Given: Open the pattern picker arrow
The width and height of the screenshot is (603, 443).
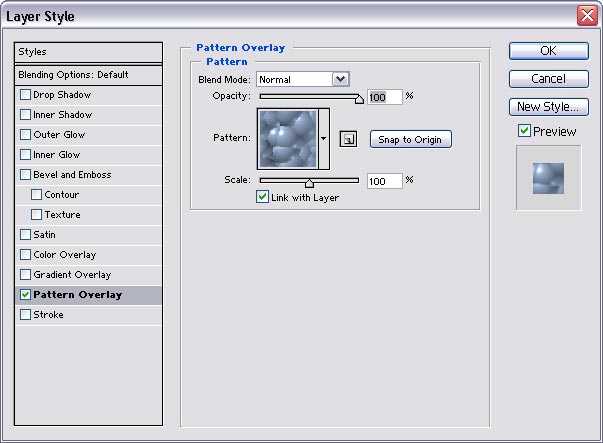Looking at the screenshot, I should coord(324,138).
